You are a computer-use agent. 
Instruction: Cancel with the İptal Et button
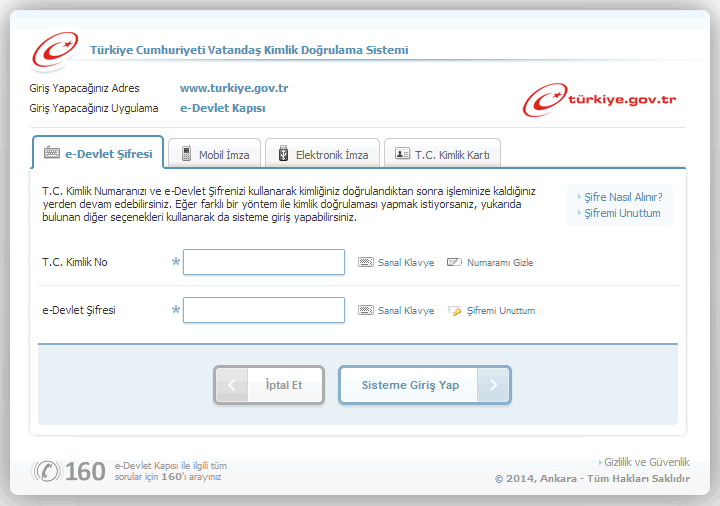(269, 385)
